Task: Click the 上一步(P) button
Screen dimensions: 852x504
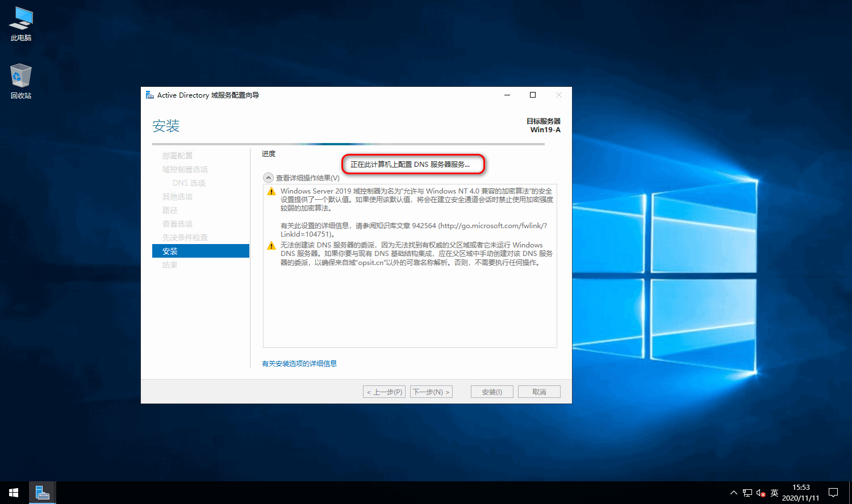Action: click(384, 392)
